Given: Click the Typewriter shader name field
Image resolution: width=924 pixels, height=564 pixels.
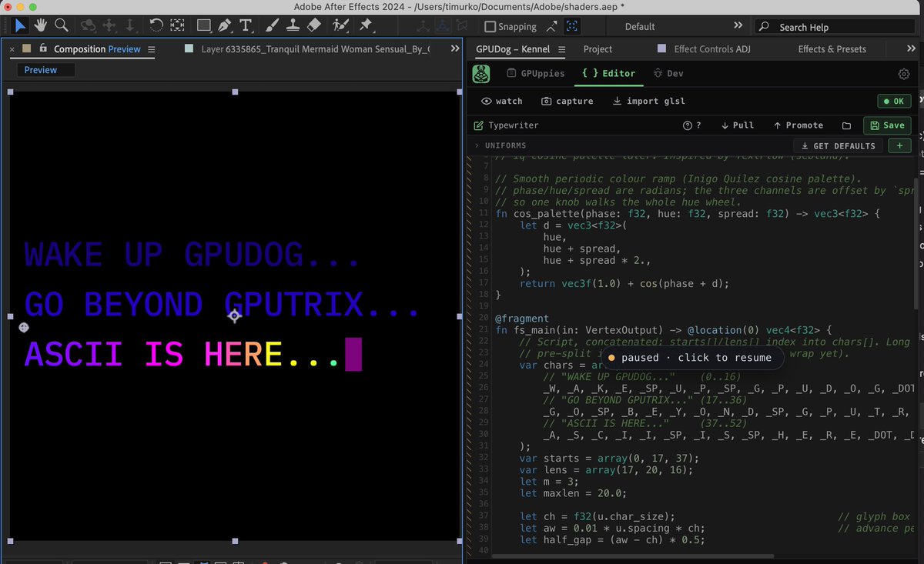Looking at the screenshot, I should tap(513, 125).
